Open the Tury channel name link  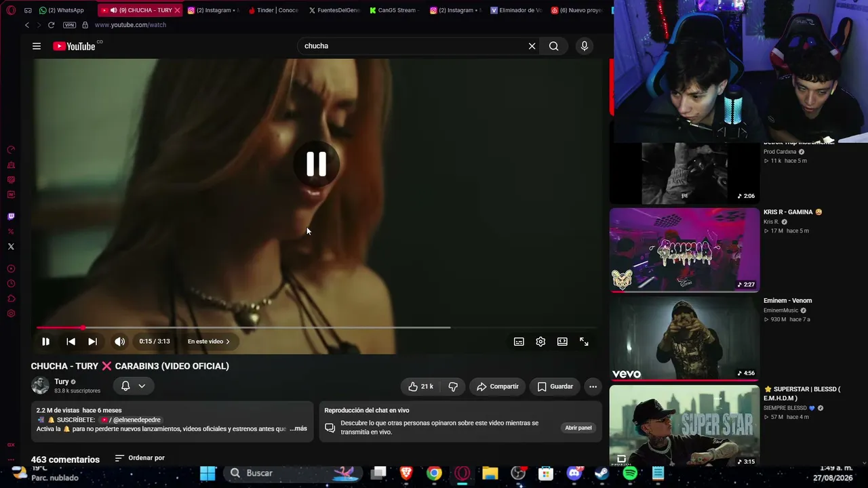(x=62, y=382)
